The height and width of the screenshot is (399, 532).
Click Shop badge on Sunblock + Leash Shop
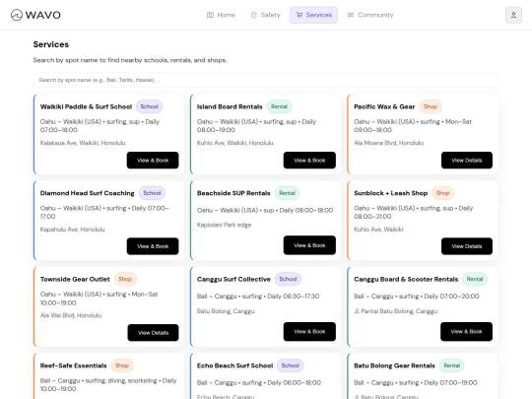(442, 193)
